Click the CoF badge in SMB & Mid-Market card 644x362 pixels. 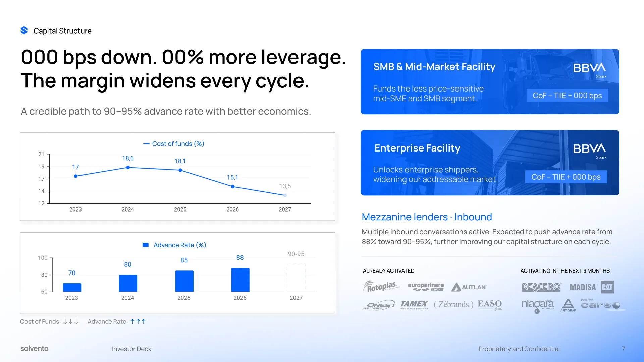point(567,96)
